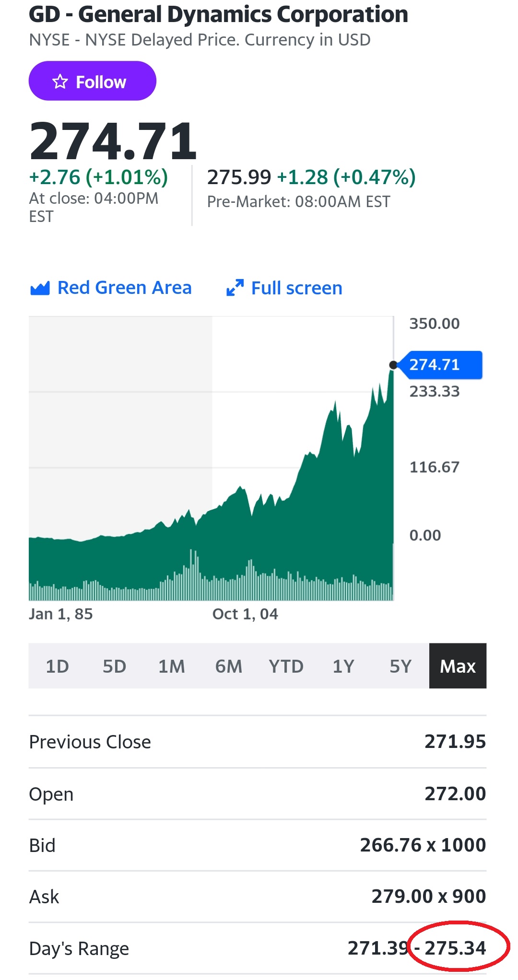The height and width of the screenshot is (980, 518).
Task: Click the +2.76 (+1.01%) change value
Action: (99, 177)
